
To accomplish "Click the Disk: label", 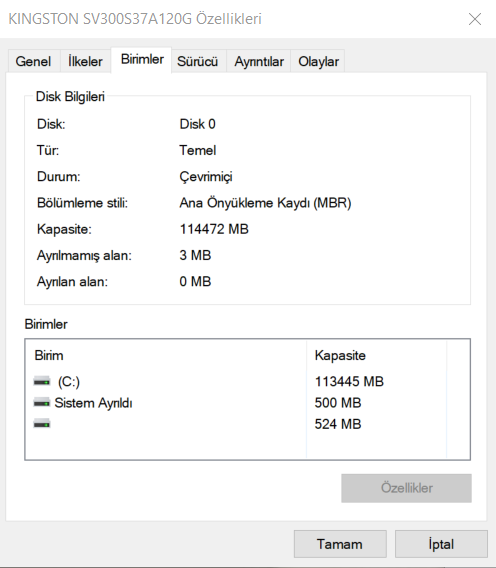I will click(x=51, y=124).
